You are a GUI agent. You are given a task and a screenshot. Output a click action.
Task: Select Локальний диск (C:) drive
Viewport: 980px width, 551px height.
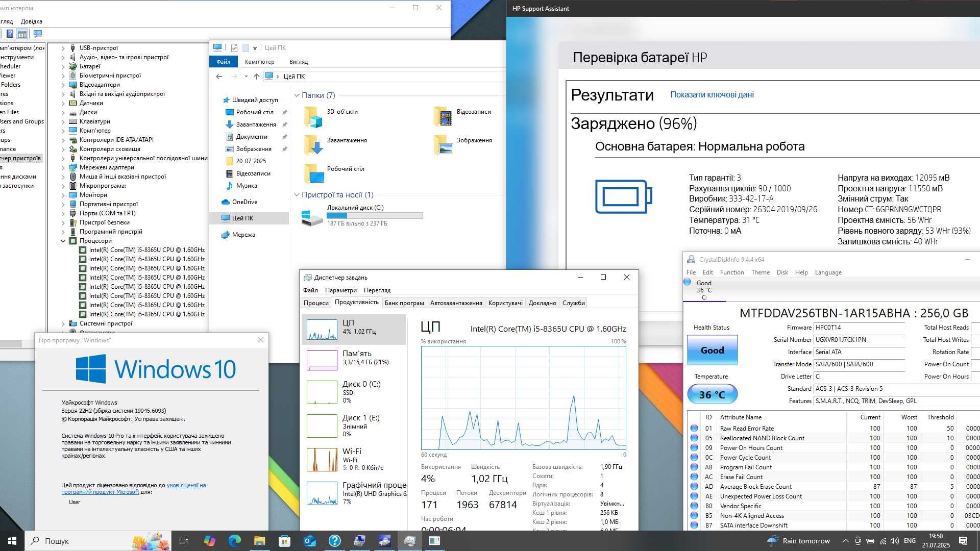click(362, 215)
